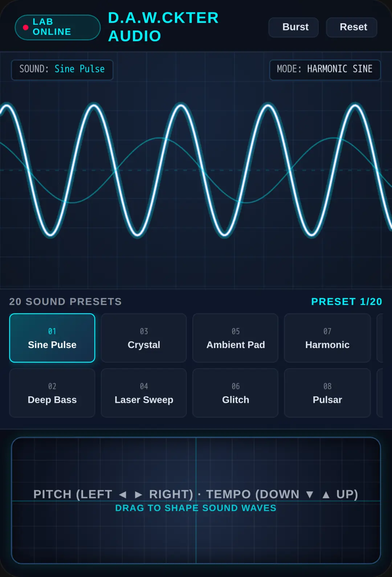Click the right pitch arrow icon
Viewport: 392px width, 577px height.
click(138, 495)
